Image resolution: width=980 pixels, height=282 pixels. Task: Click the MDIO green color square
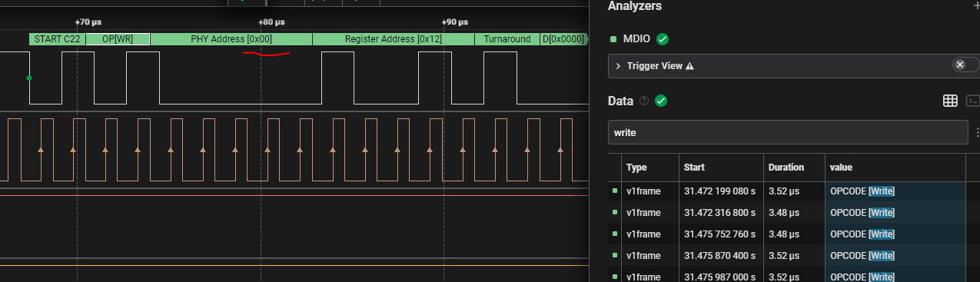point(613,39)
